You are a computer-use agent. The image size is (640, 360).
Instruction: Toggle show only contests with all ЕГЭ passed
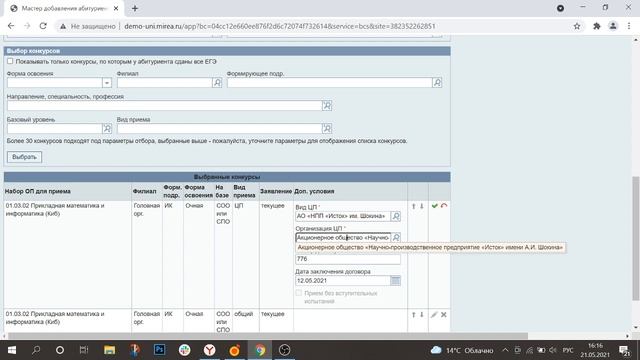[x=10, y=61]
